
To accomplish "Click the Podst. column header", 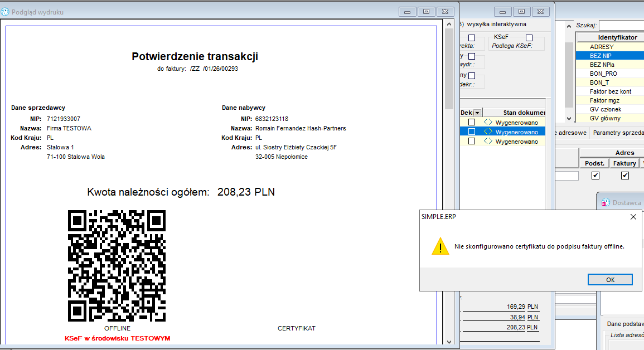I will point(594,163).
